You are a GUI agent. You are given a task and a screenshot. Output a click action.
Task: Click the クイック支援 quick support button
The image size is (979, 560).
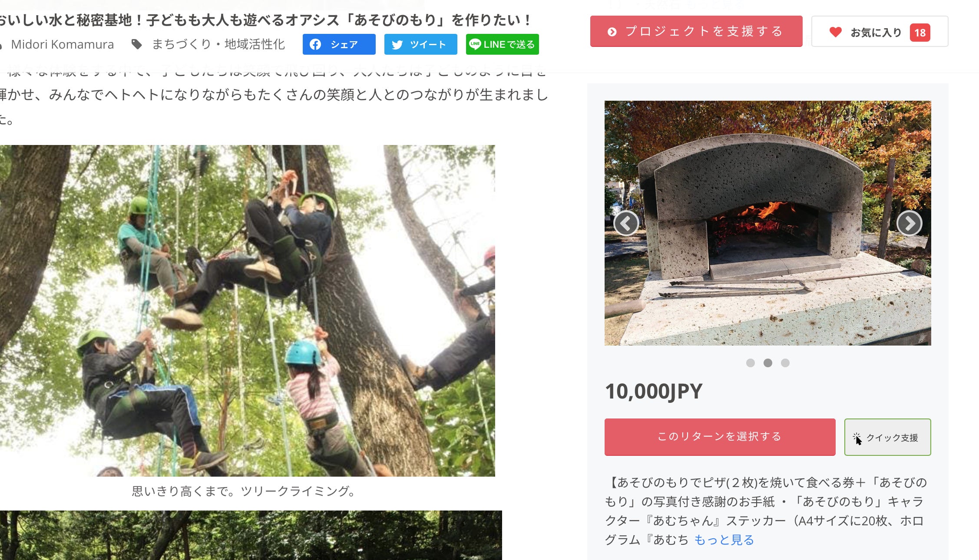tap(887, 437)
